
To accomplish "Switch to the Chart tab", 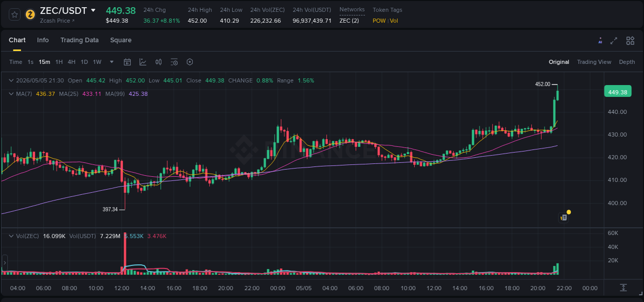I will click(x=17, y=40).
